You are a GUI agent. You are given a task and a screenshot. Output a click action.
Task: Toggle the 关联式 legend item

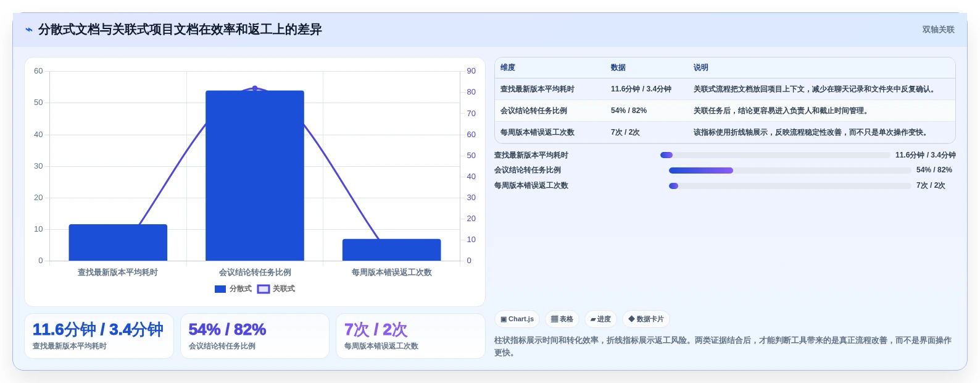[276, 288]
